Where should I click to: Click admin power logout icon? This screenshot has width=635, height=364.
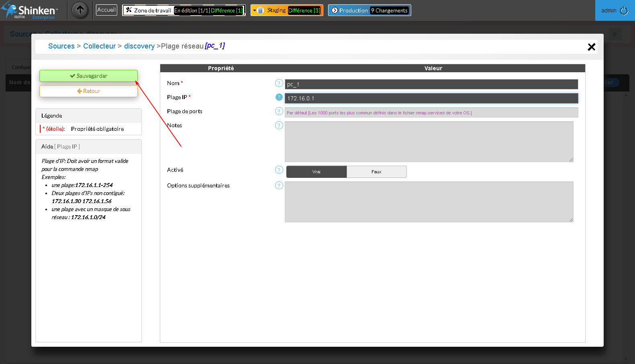(624, 11)
